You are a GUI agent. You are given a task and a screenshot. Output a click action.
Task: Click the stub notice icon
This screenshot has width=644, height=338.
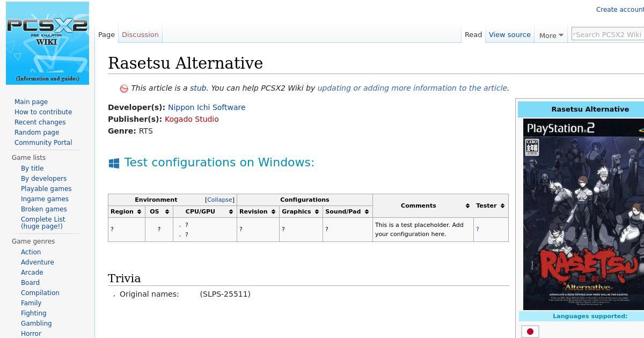click(124, 89)
